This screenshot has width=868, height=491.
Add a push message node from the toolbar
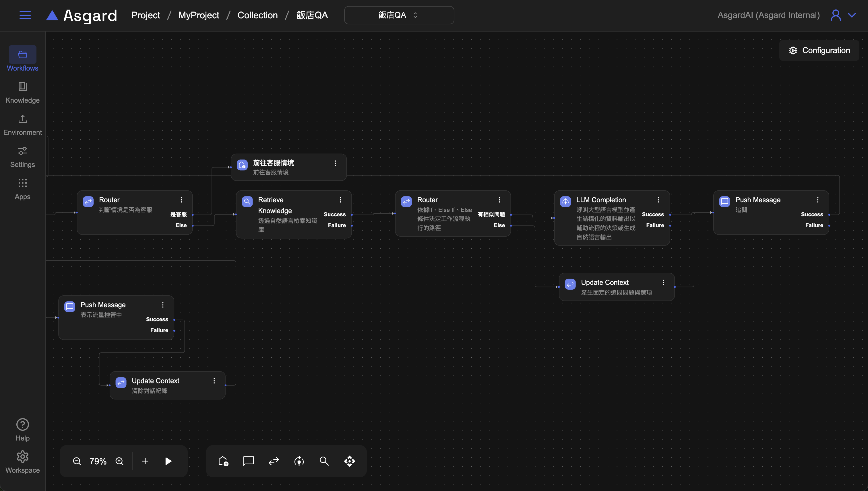click(248, 461)
